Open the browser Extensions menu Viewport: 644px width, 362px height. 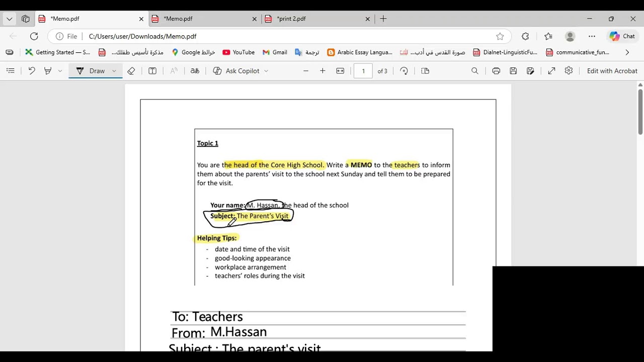[525, 36]
